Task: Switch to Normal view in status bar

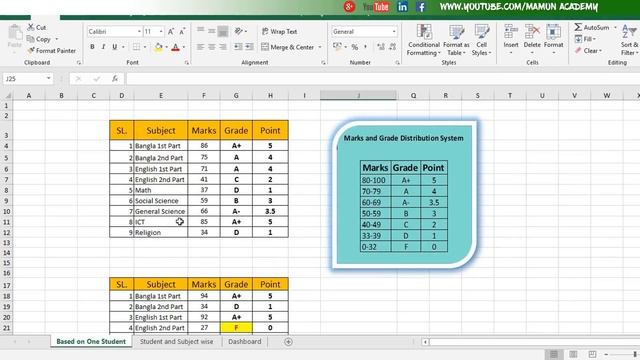Action: point(554,354)
